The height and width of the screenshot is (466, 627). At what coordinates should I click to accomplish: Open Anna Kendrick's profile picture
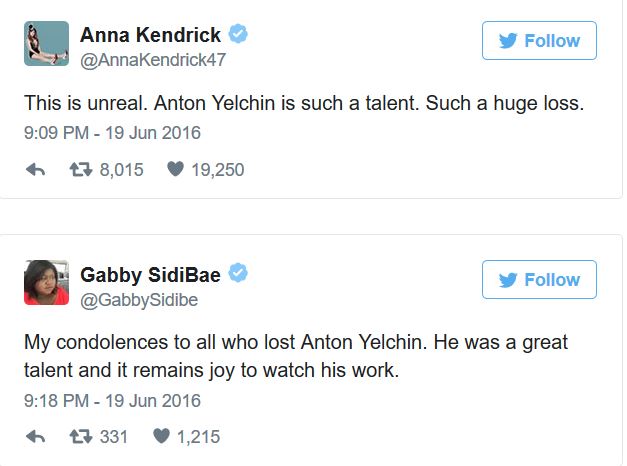click(46, 43)
